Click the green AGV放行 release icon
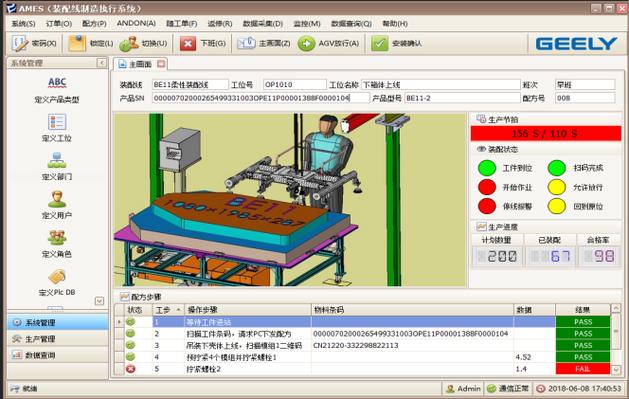Viewport: 629px width, 399px height. coord(306,43)
